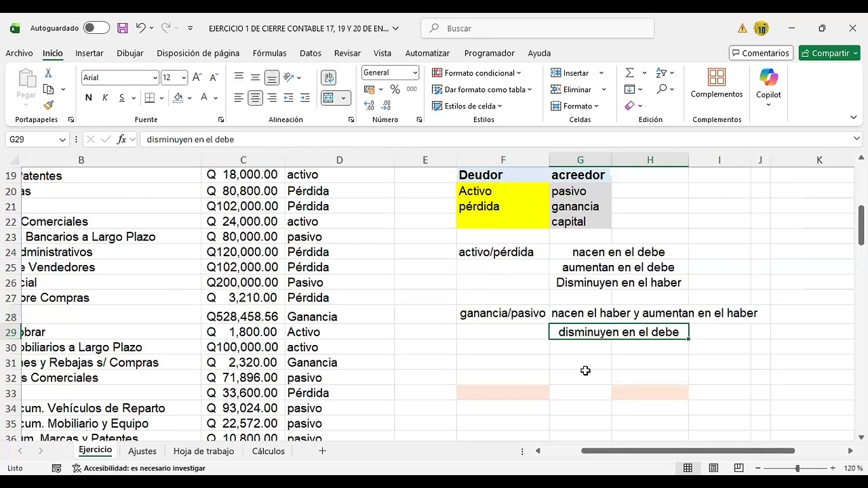Click the insert function fx icon
Viewport: 868px width, 488px height.
(122, 139)
